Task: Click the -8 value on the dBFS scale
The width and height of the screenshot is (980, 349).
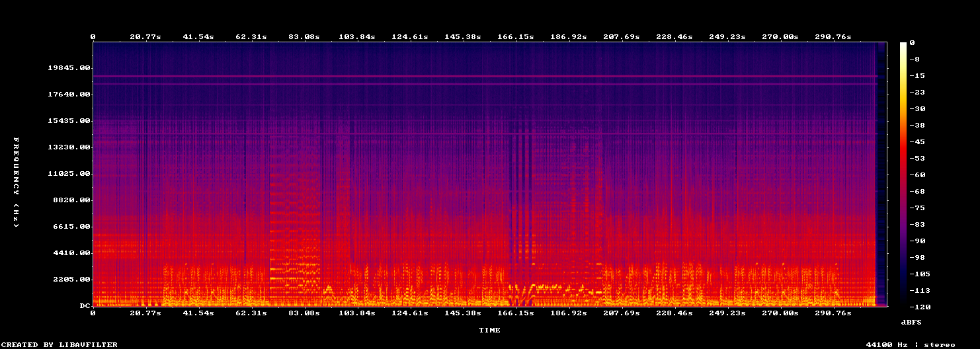Action: coord(915,59)
